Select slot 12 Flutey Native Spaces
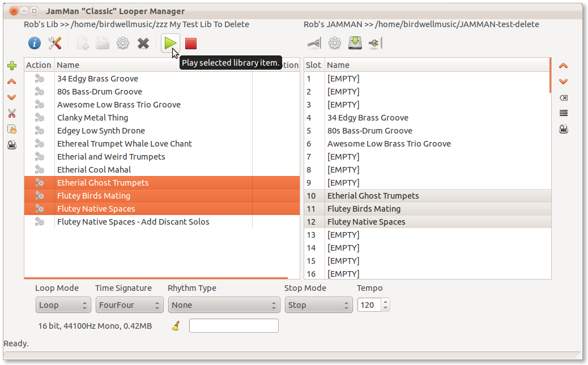Viewport: 588px width, 365px height. tap(428, 222)
